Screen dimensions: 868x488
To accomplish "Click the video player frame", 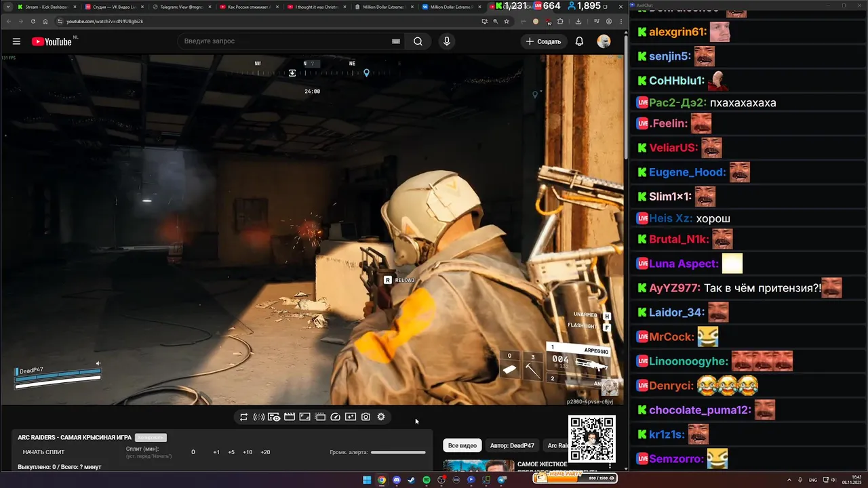I will 312,230.
